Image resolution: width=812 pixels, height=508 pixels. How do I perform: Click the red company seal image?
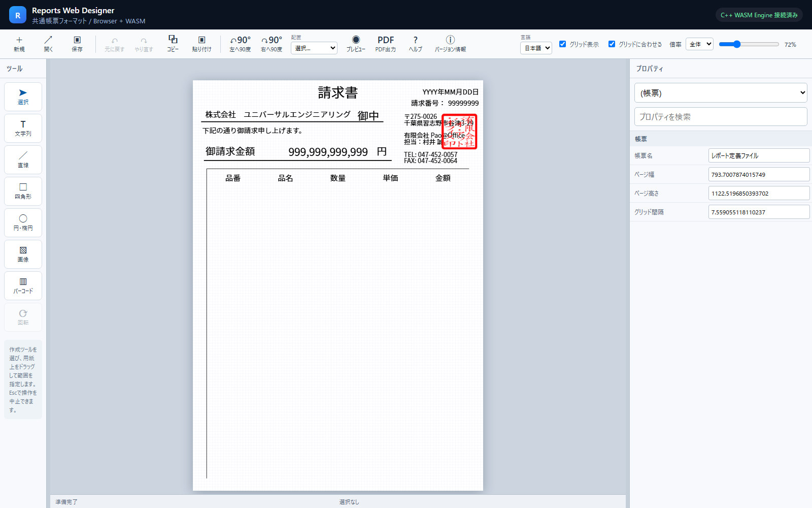[459, 132]
